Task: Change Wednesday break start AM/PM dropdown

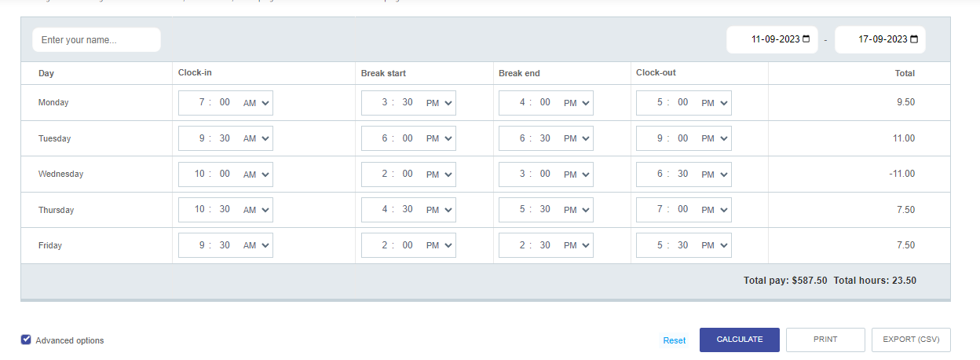Action: [x=439, y=174]
